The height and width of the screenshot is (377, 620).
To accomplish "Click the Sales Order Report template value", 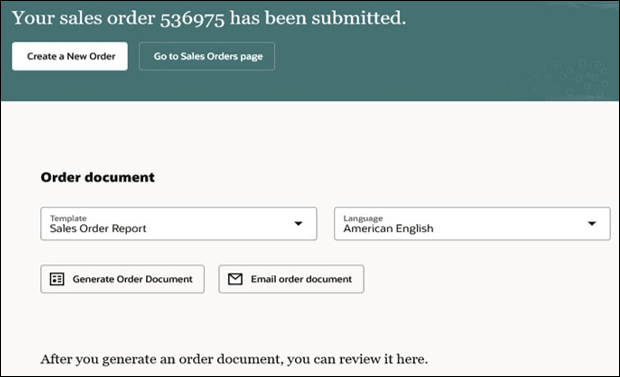I will pos(98,228).
